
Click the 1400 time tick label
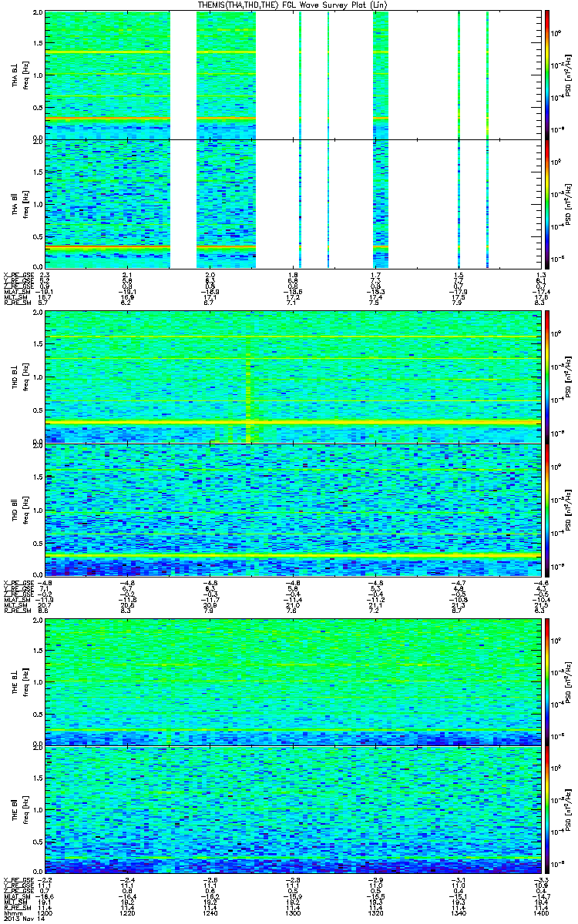(x=540, y=913)
